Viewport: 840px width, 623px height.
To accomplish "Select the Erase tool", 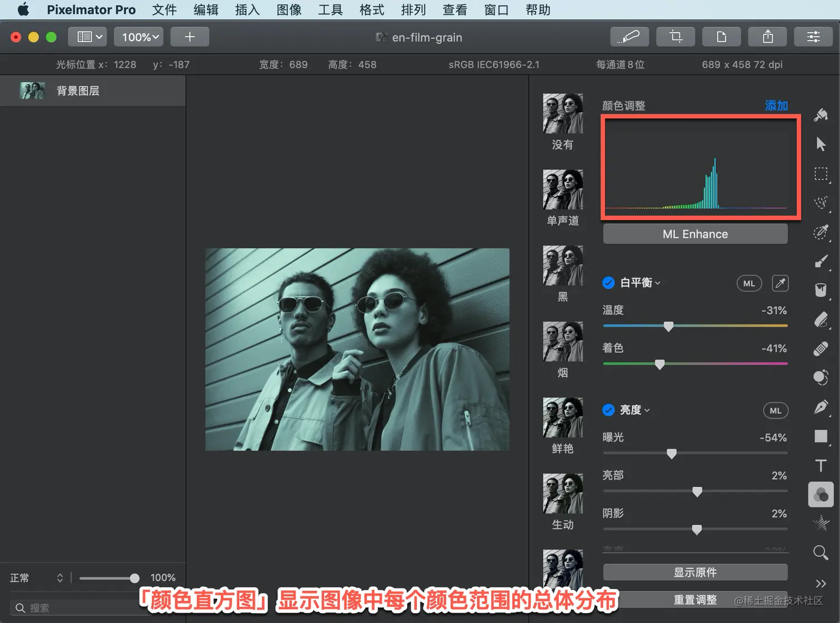I will point(821,320).
